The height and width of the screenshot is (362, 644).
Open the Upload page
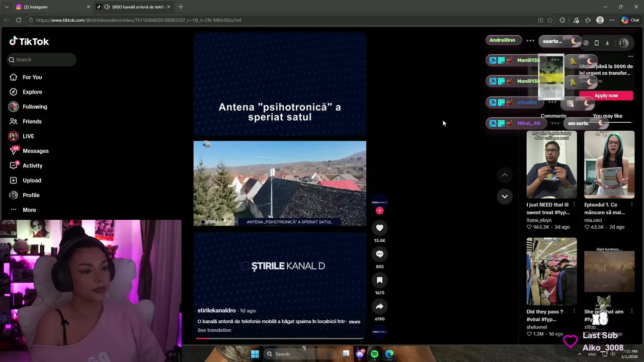(x=32, y=180)
